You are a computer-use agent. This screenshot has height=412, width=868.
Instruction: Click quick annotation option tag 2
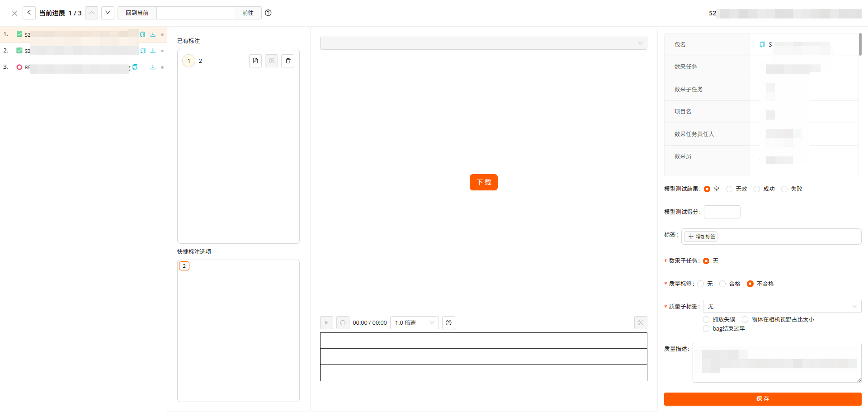click(184, 266)
